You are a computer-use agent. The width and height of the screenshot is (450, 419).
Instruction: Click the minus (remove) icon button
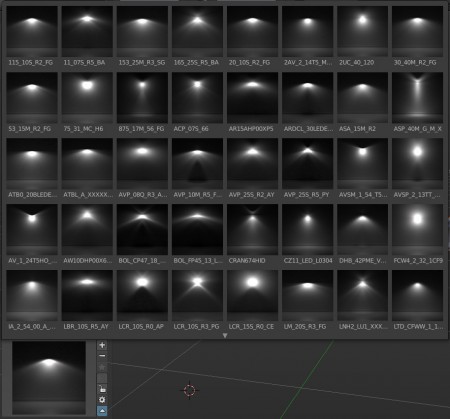click(102, 356)
